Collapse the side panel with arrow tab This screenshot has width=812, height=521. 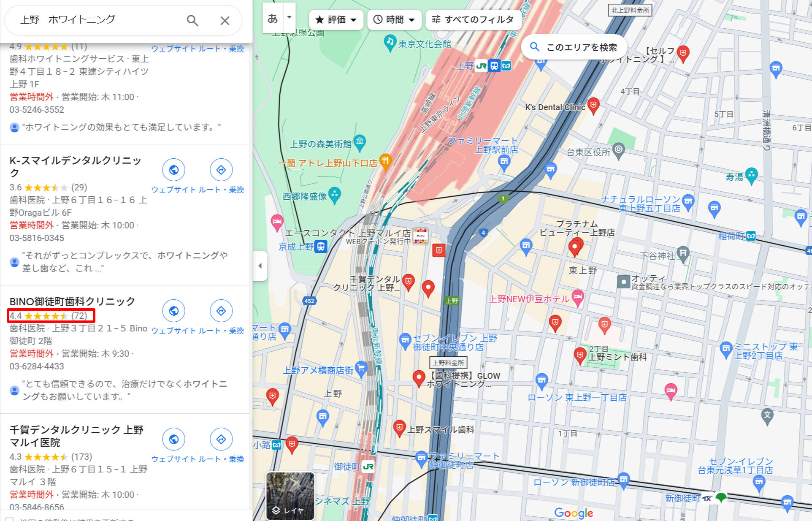(260, 266)
